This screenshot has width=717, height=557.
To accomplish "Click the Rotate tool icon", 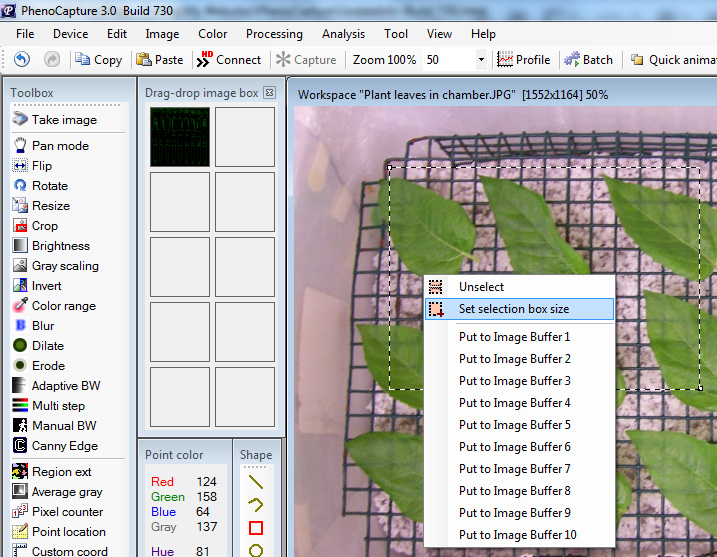I will tap(21, 186).
